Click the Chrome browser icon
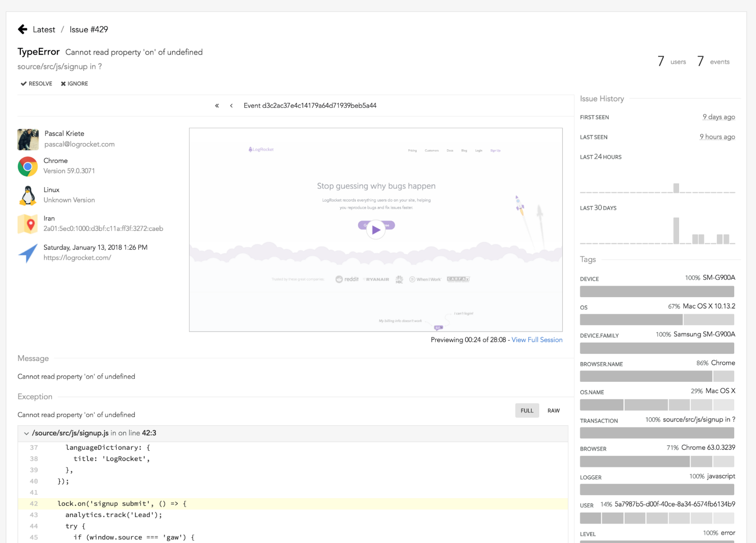Image resolution: width=756 pixels, height=543 pixels. [28, 166]
